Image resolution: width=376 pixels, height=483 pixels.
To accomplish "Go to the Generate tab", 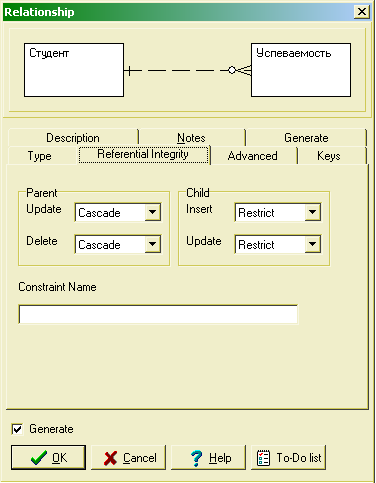I will [x=306, y=138].
